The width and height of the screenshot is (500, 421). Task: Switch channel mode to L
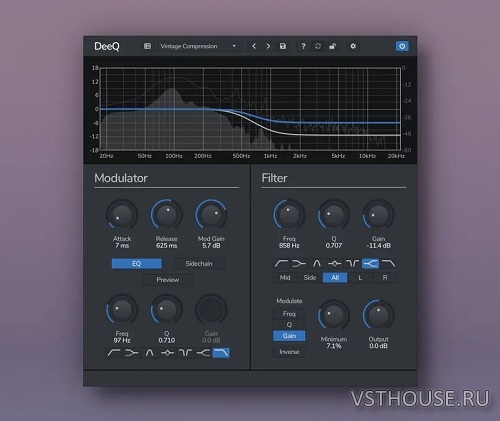[360, 278]
